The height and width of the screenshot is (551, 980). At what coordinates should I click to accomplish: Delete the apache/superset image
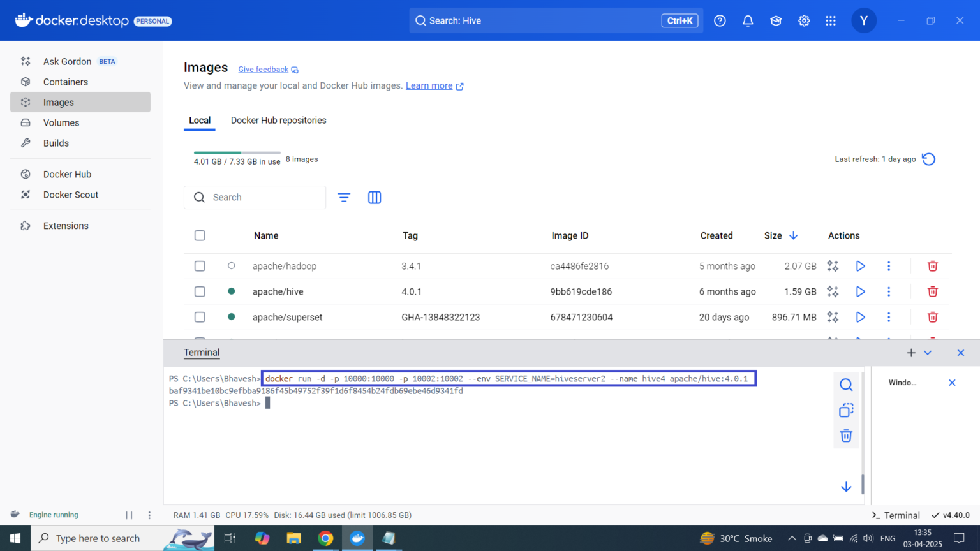click(932, 317)
